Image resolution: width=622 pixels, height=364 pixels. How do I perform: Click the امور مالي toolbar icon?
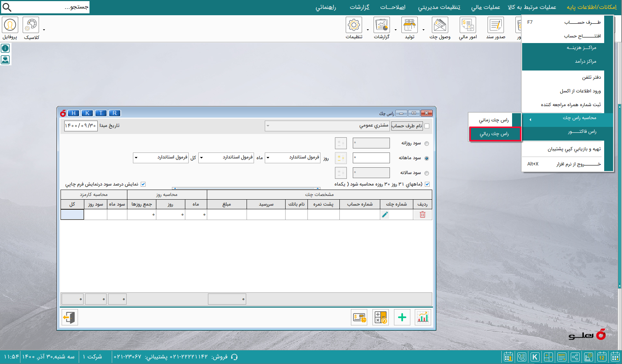click(x=468, y=25)
